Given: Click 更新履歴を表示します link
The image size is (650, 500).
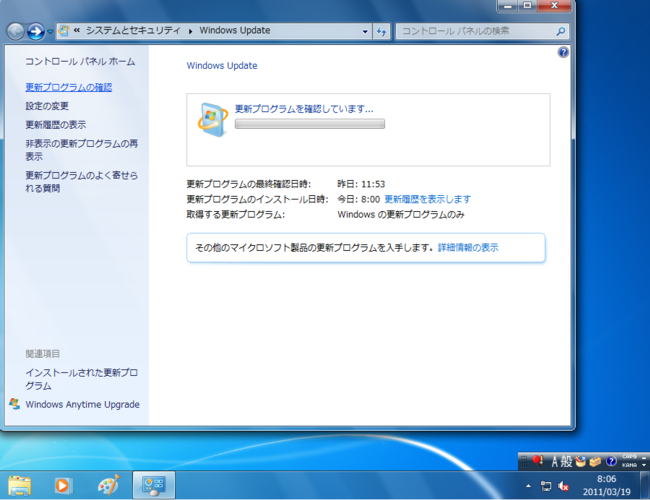Looking at the screenshot, I should tap(428, 199).
